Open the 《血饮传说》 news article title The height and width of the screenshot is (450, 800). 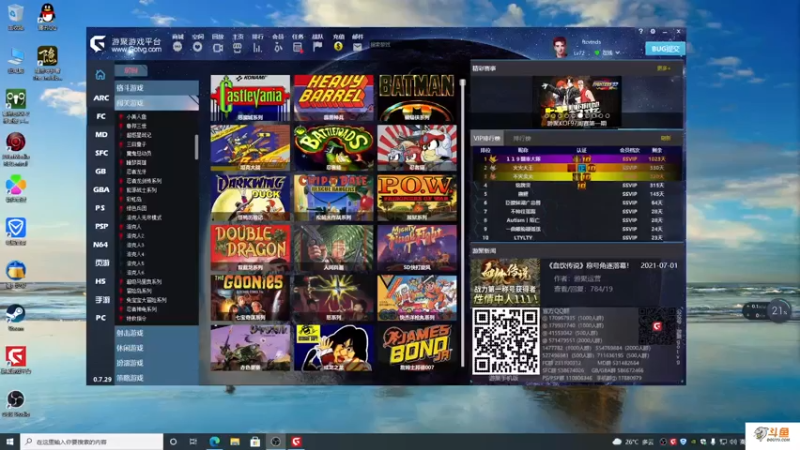(x=589, y=266)
